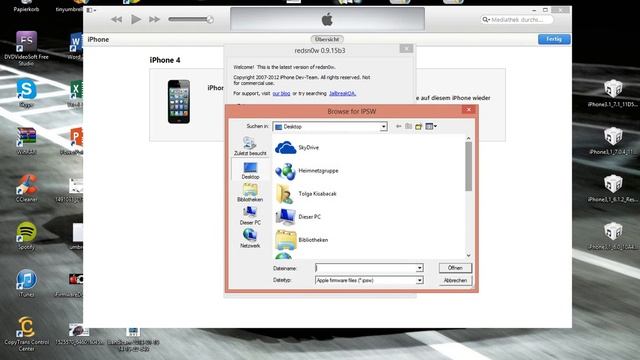Click the Öffnen button
Image resolution: width=640 pixels, height=360 pixels.
pos(455,268)
